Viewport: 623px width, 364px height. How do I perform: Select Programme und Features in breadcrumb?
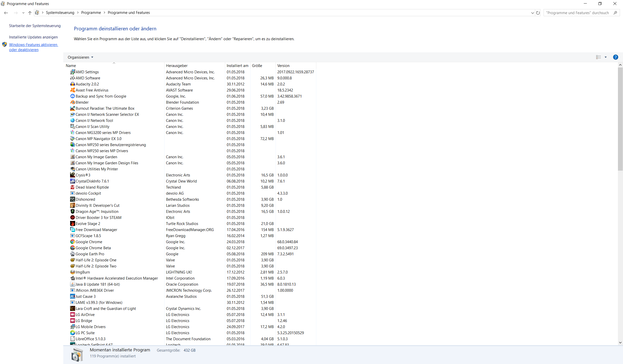click(x=129, y=13)
